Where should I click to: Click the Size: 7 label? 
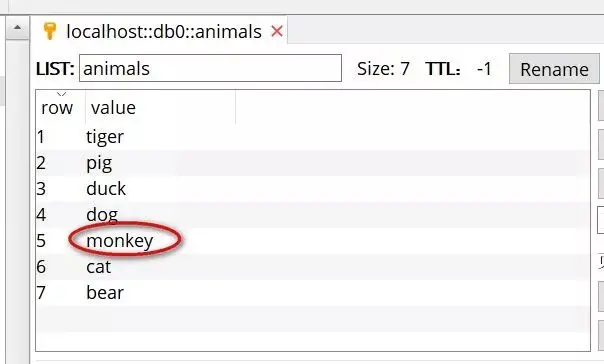pyautogui.click(x=383, y=69)
